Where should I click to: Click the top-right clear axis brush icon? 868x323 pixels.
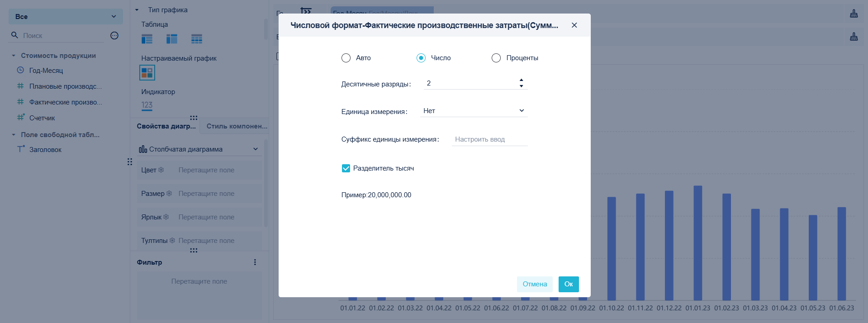coord(854,14)
